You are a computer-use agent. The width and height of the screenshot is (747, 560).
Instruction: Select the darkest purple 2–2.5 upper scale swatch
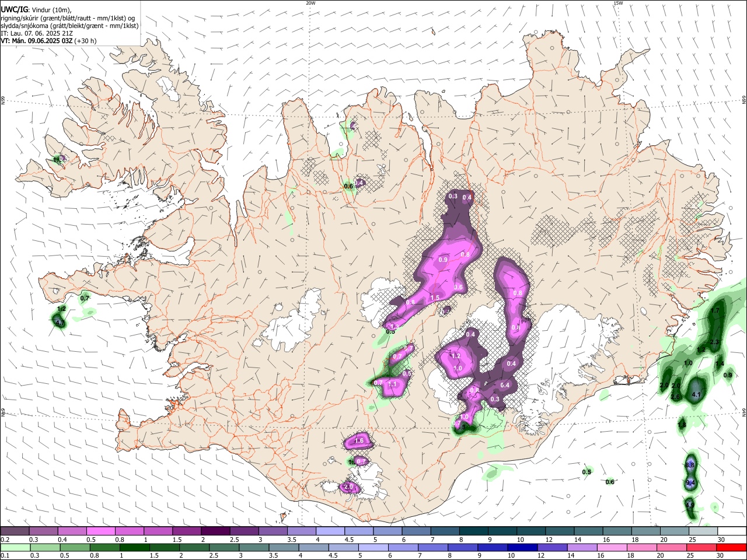tap(215, 531)
